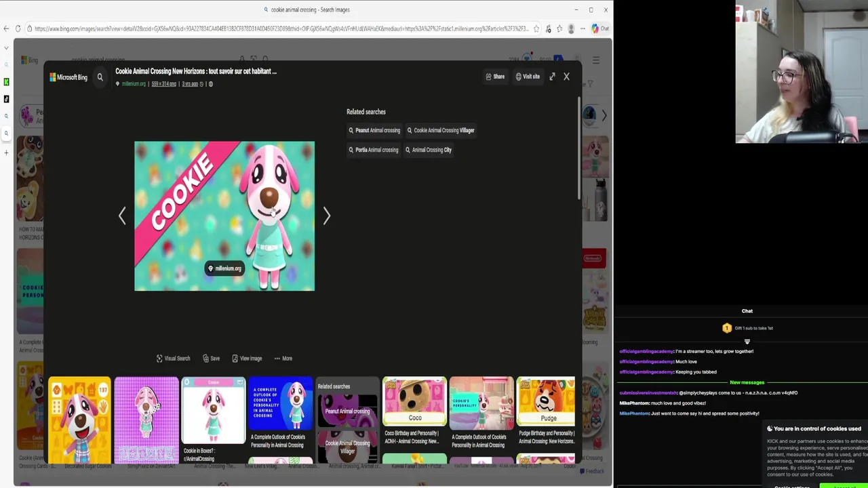Close the Bing image detail overlay
Screen dimensions: 868x488
point(566,77)
